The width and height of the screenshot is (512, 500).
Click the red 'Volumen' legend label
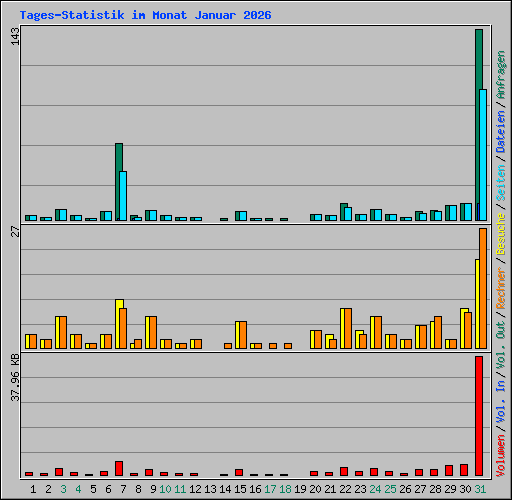click(x=501, y=455)
